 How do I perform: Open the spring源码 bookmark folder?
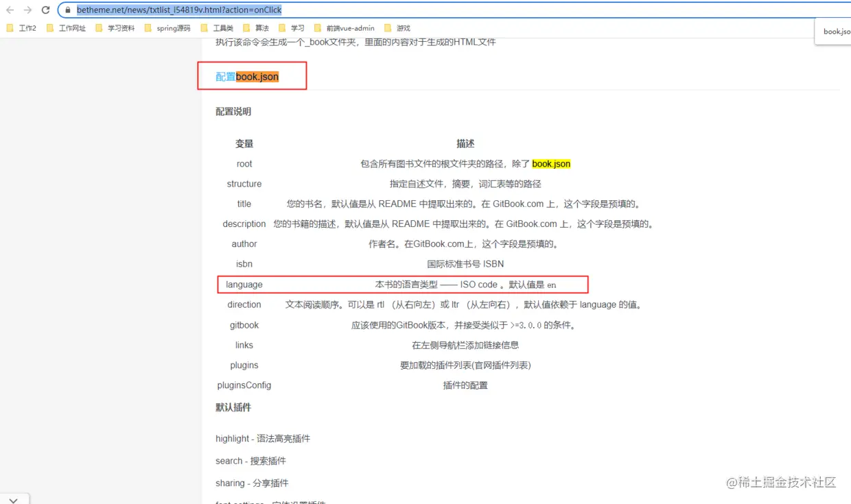[x=167, y=28]
